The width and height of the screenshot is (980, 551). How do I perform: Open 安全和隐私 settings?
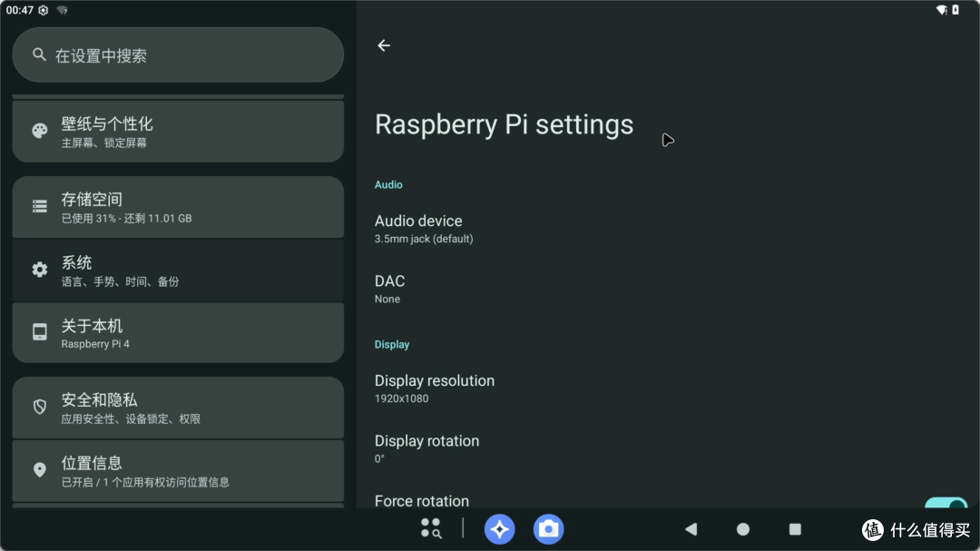[178, 408]
